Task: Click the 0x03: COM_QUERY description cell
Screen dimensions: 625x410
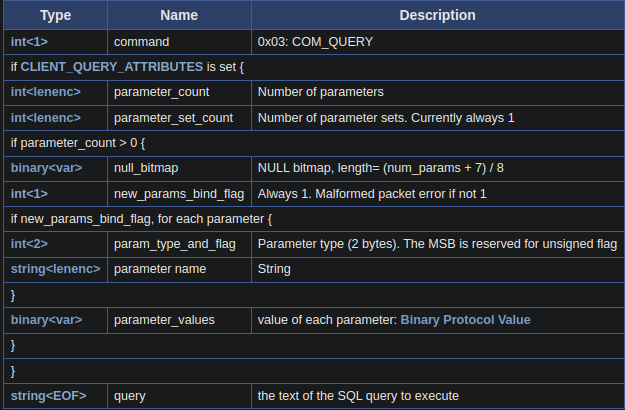Action: (x=438, y=42)
